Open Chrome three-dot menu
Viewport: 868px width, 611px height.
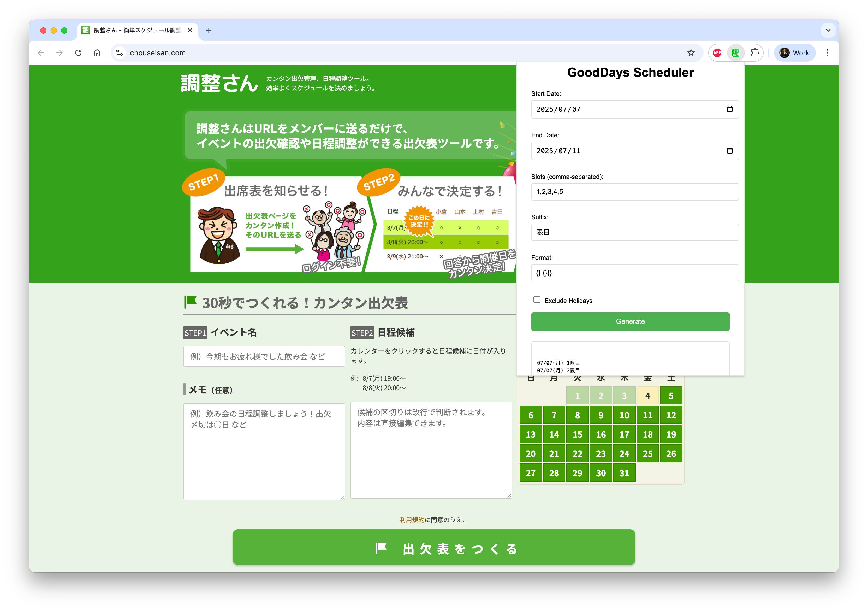[x=827, y=53]
